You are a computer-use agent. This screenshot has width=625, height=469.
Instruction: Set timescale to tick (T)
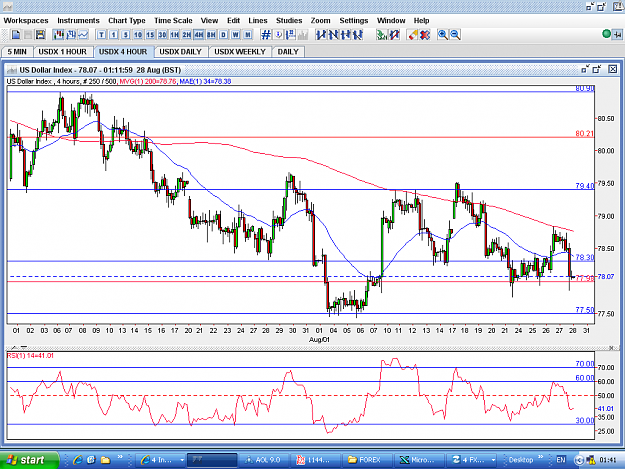(x=101, y=35)
